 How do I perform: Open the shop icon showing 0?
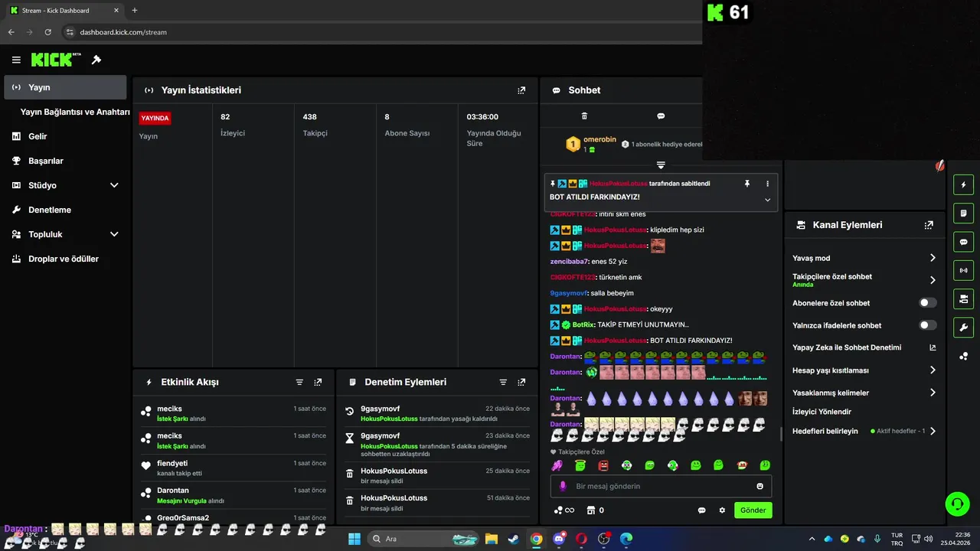tap(595, 510)
